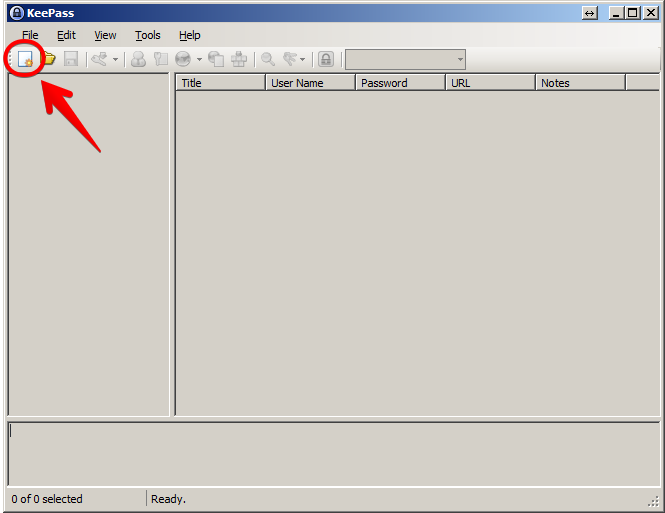The width and height of the screenshot is (665, 513).
Task: Click the Notes column header
Action: click(580, 83)
